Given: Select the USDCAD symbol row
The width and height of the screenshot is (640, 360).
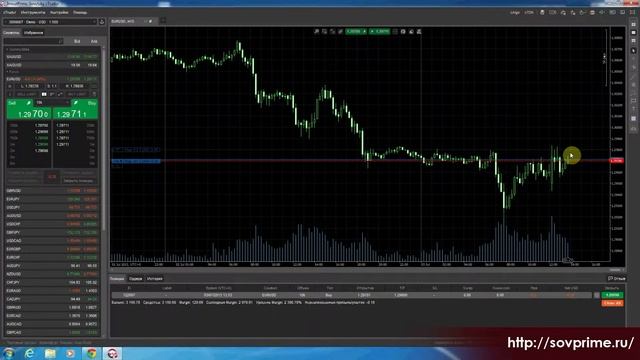Looking at the screenshot, I should [x=51, y=241].
